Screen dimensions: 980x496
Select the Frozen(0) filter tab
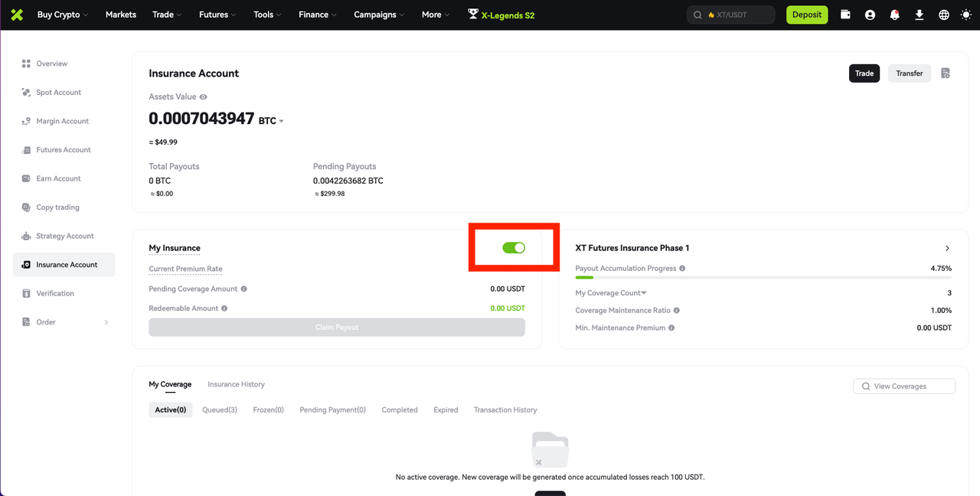point(269,410)
